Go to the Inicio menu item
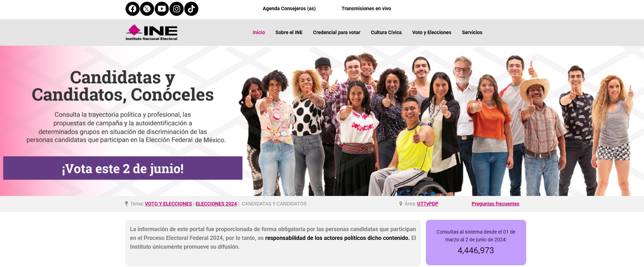 tap(259, 32)
